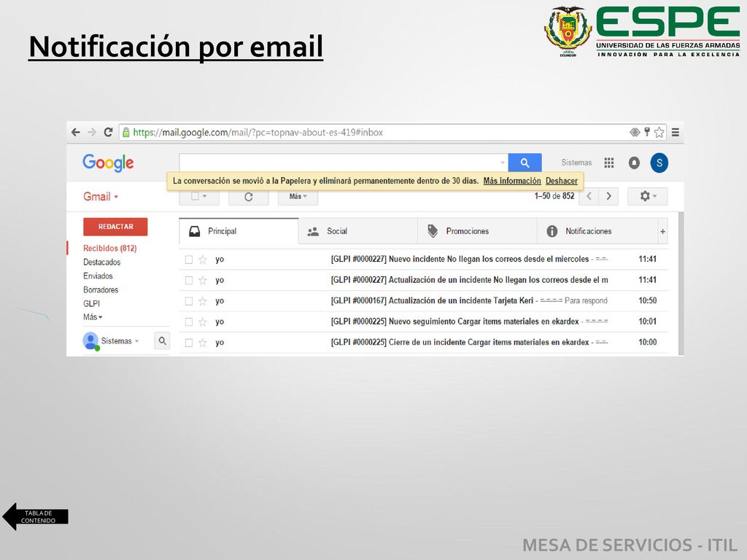Open Recibidos (812) folder
The image size is (747, 560).
tap(110, 248)
